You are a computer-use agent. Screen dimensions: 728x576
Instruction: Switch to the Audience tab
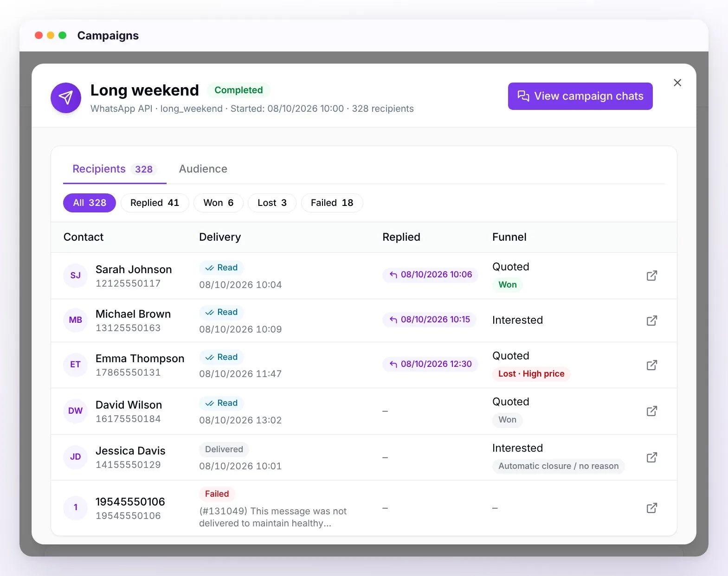(203, 169)
